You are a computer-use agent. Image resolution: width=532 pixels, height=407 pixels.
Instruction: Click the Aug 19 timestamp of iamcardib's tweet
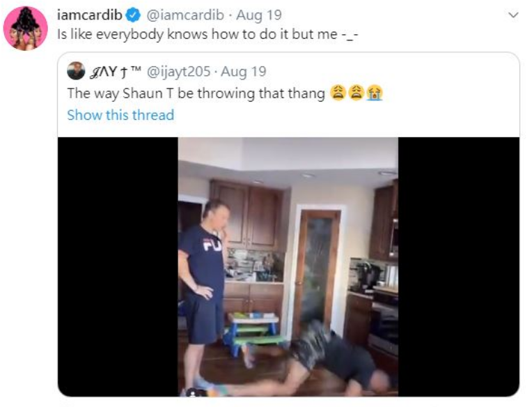click(259, 15)
